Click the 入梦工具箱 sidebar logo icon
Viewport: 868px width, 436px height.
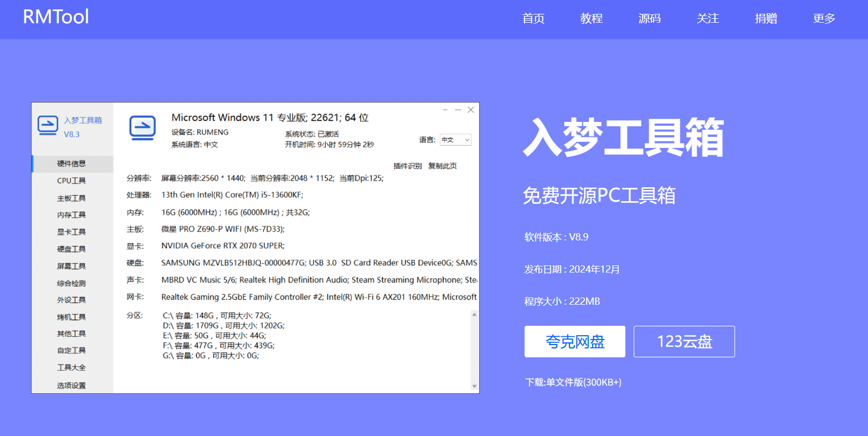click(x=48, y=125)
